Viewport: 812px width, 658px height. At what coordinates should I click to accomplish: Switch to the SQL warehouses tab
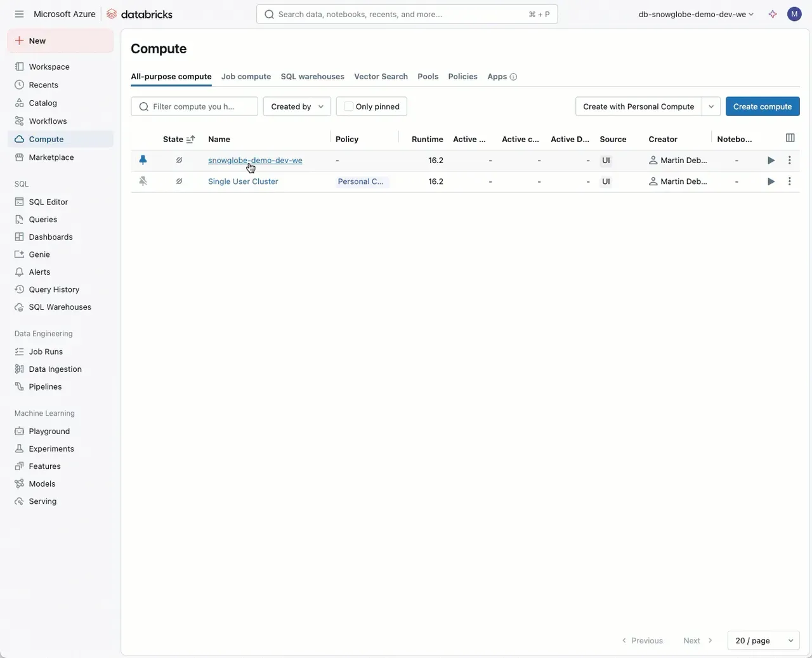tap(313, 77)
